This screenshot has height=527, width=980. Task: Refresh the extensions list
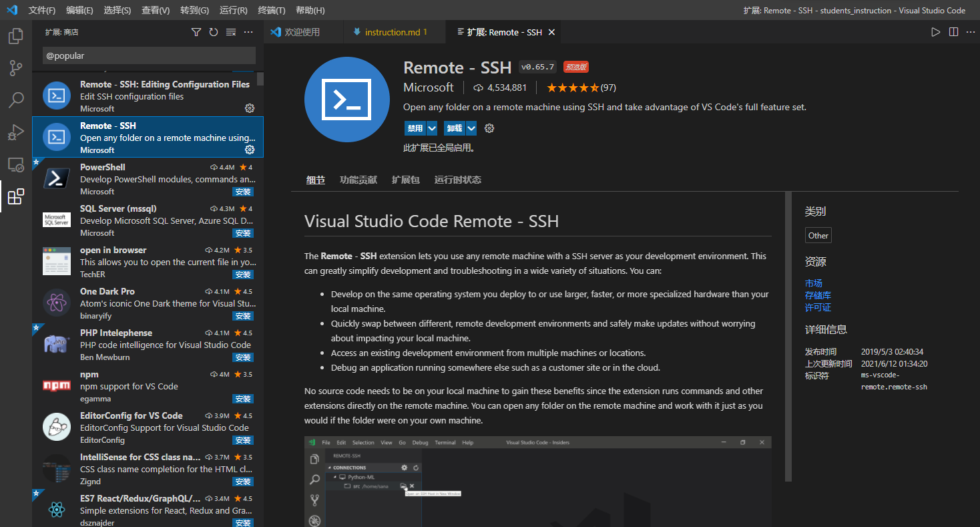[214, 32]
